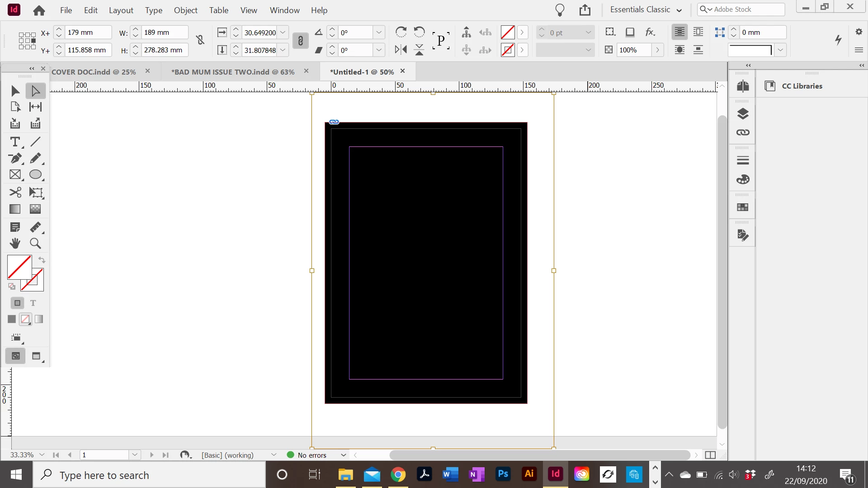Image resolution: width=868 pixels, height=488 pixels.
Task: Switch to Preview screen mode
Action: [36, 357]
